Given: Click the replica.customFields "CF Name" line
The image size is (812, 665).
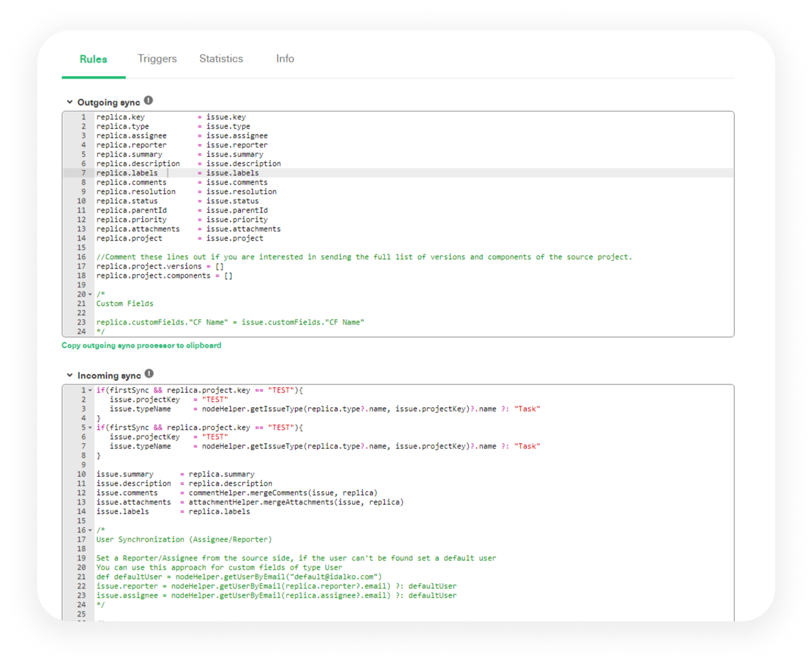Looking at the screenshot, I should click(x=230, y=323).
